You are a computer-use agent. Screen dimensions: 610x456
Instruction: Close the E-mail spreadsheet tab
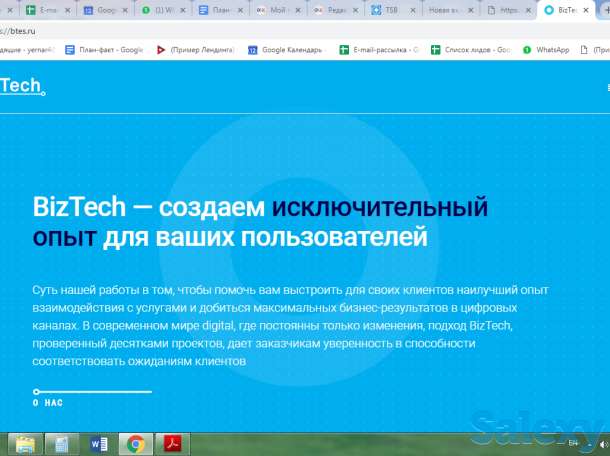(68, 11)
